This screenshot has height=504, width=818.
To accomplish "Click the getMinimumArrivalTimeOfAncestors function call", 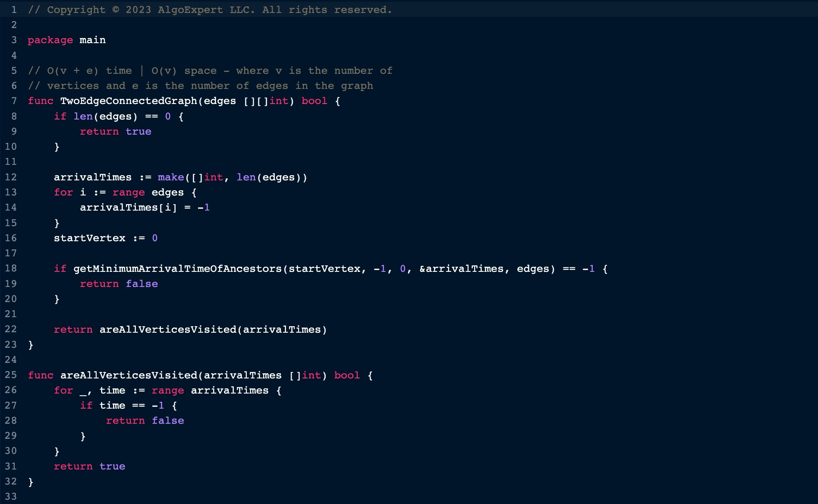I will tap(177, 269).
